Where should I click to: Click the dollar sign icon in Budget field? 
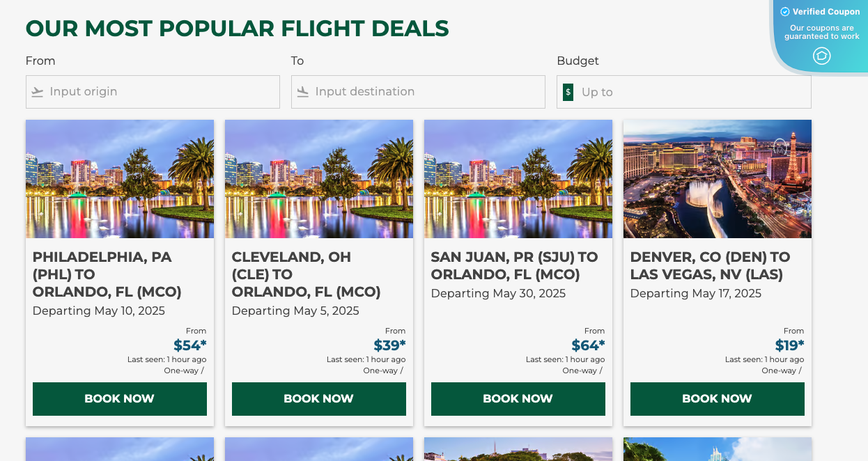[x=567, y=91]
